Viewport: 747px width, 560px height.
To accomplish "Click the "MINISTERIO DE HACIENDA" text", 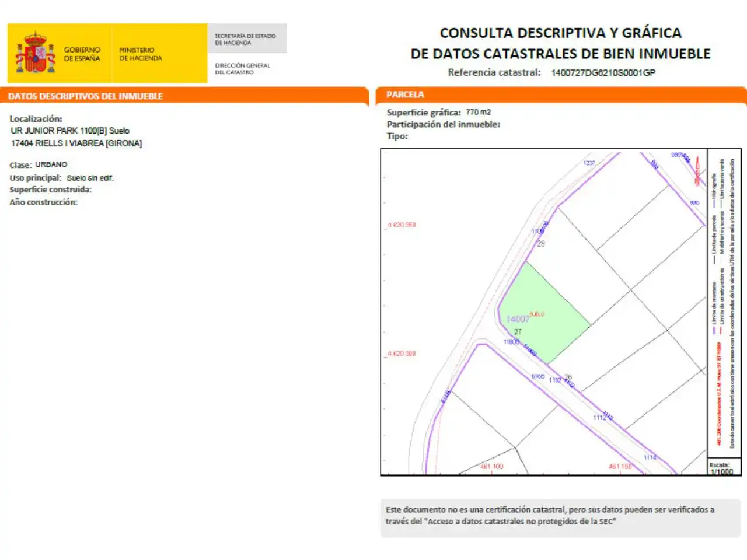I will (x=141, y=54).
